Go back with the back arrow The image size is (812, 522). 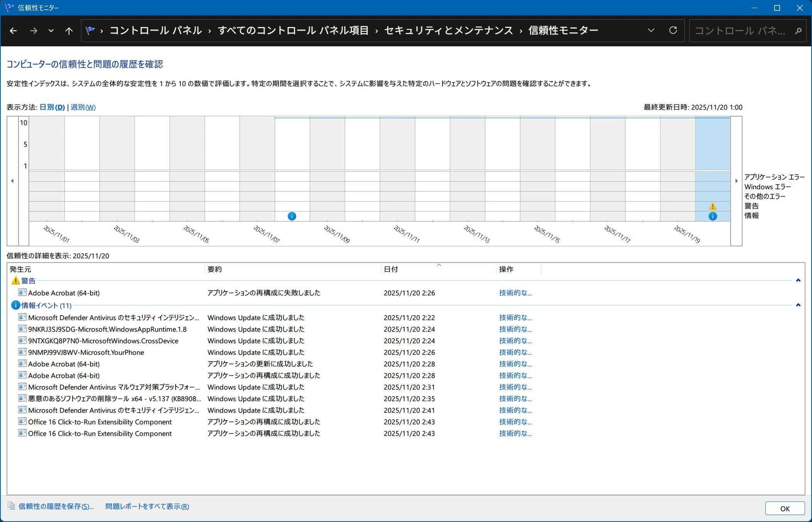tap(14, 31)
